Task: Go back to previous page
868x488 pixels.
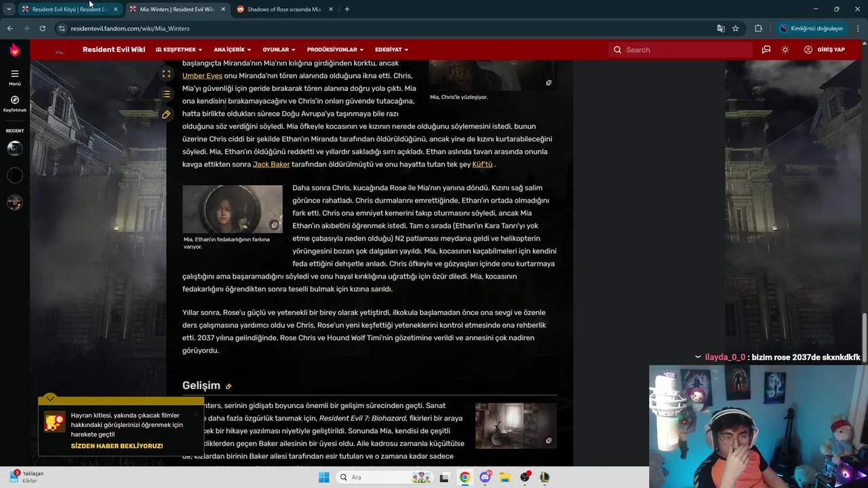Action: 9,28
